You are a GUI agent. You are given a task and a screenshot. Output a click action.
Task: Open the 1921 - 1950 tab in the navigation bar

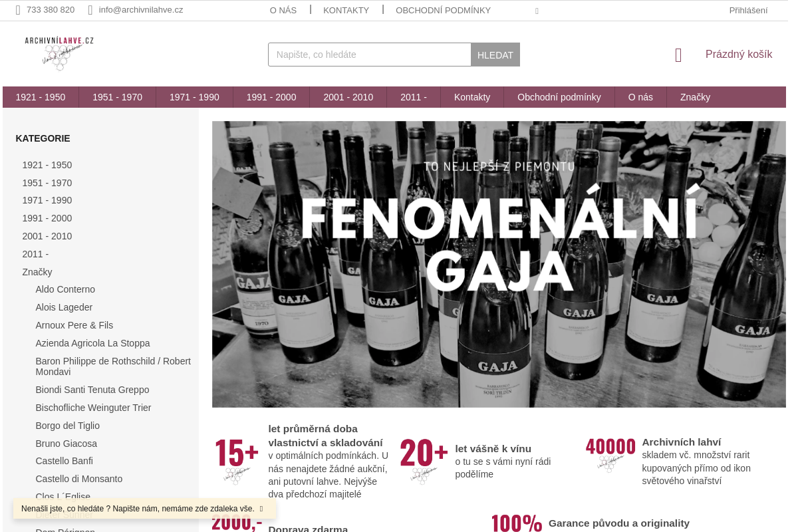(41, 97)
